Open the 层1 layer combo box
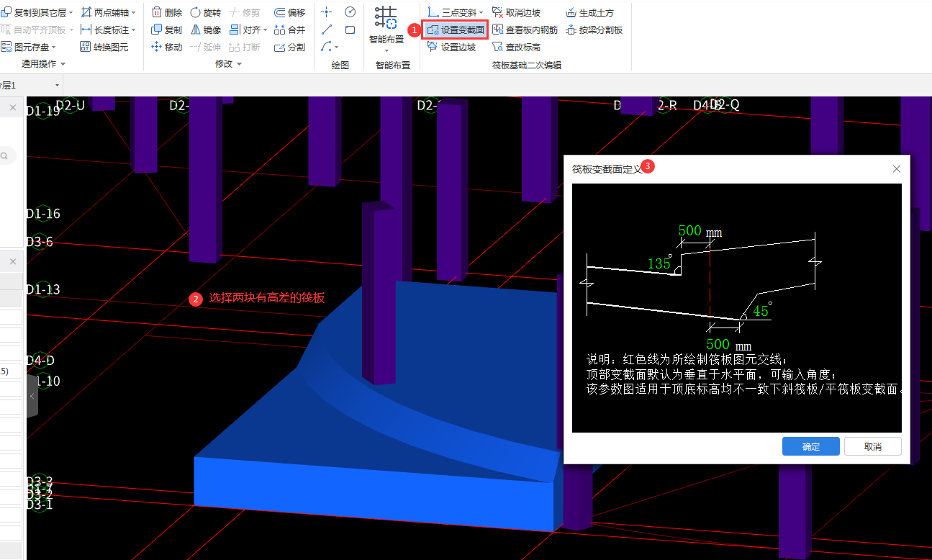The image size is (932, 560). tap(32, 86)
